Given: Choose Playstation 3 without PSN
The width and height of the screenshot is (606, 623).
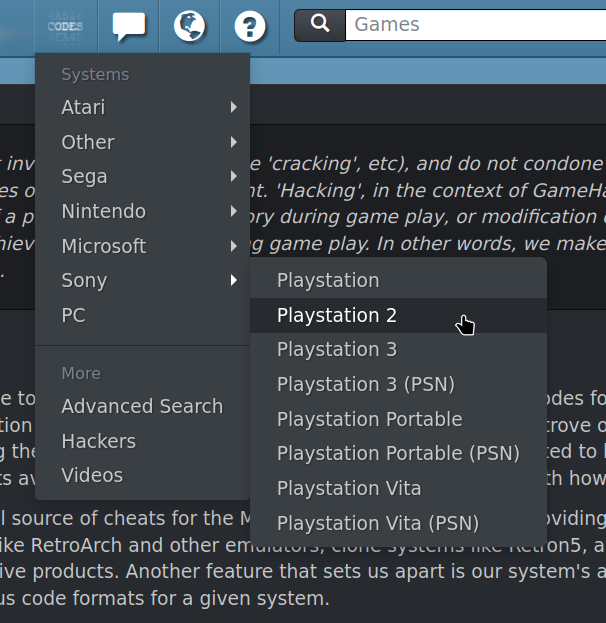Looking at the screenshot, I should click(x=399, y=350).
